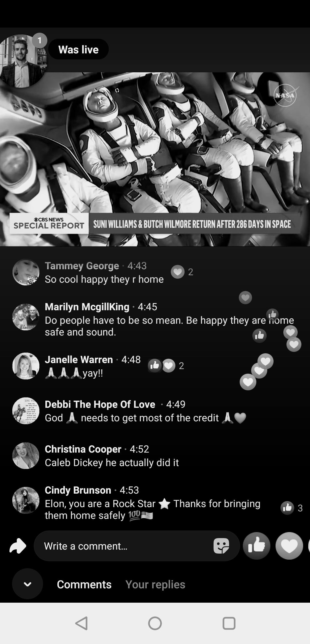View reactions on Janelle Warren's comment
310x644 pixels.
click(x=166, y=365)
